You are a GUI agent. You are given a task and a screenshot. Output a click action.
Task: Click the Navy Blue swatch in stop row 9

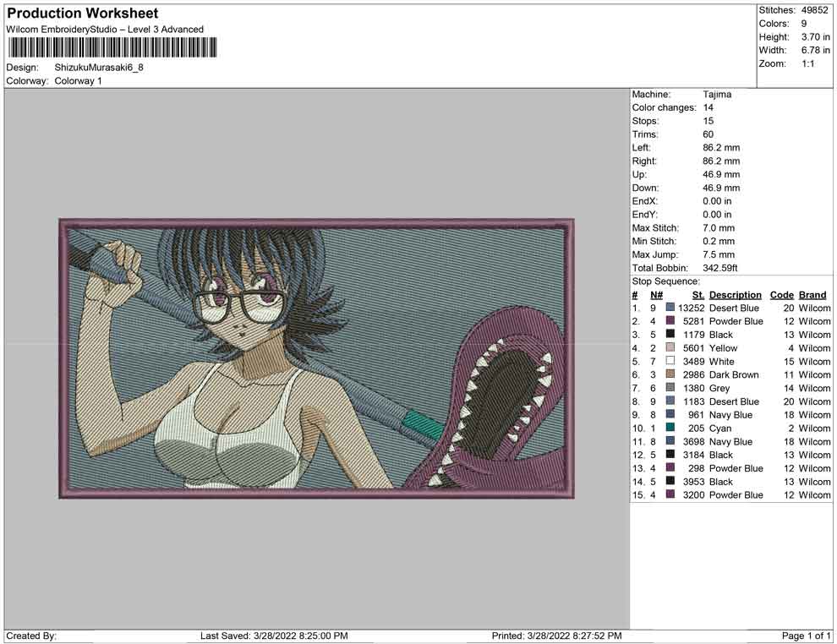[x=670, y=414]
